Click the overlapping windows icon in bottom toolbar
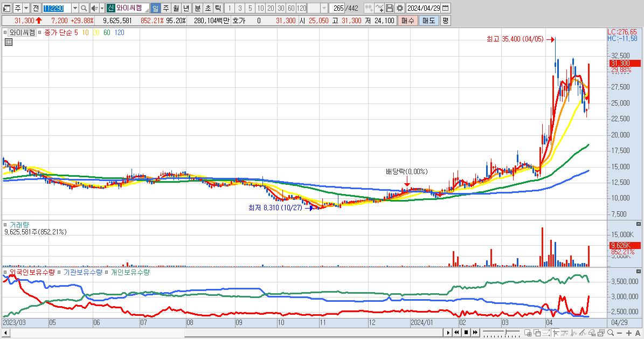The width and height of the screenshot is (644, 339). point(537,333)
